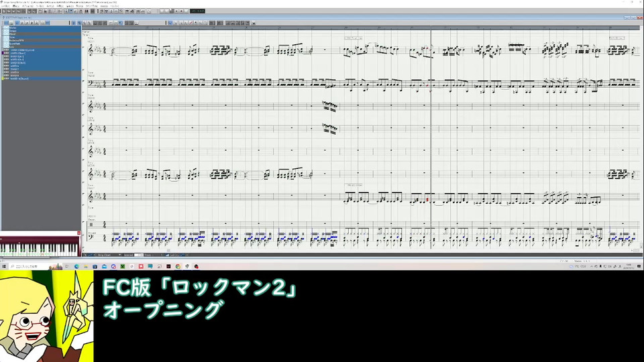Viewport: 644px width, 362px height.
Task: Click the yellow color marker on the Drum track
Action: (4, 78)
